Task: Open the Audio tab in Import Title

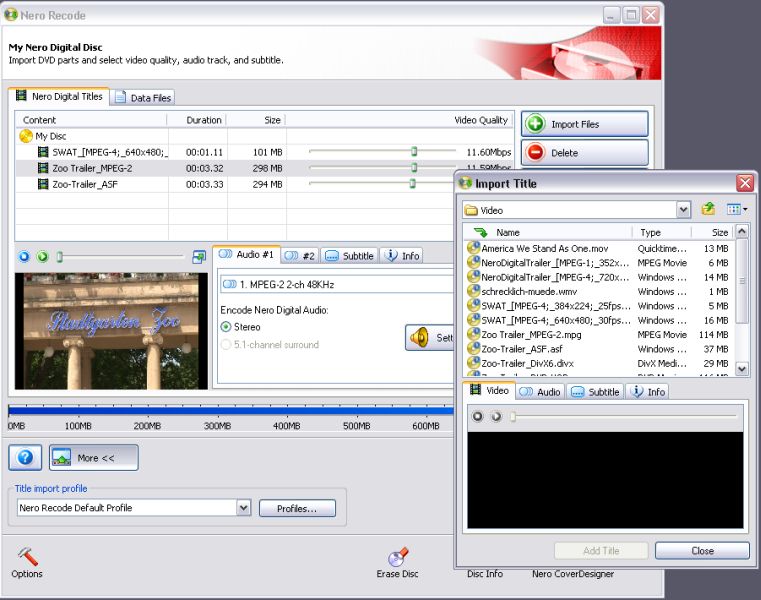Action: click(540, 392)
